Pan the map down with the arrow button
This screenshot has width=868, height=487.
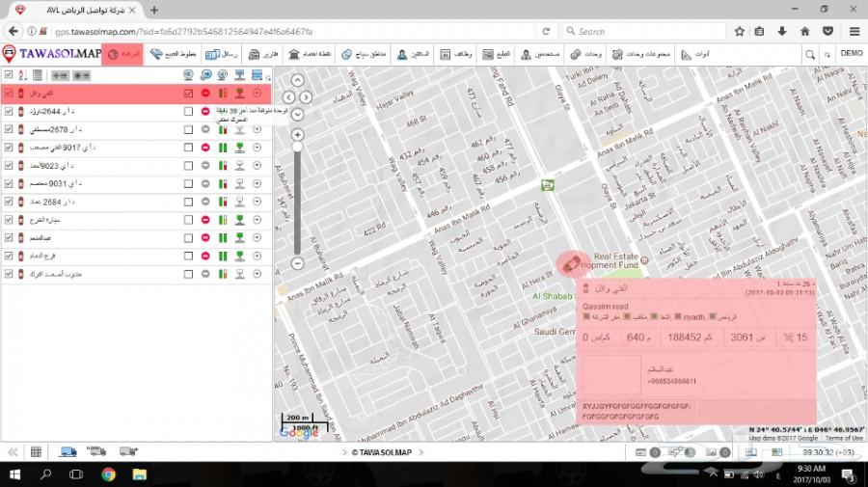coord(297,115)
